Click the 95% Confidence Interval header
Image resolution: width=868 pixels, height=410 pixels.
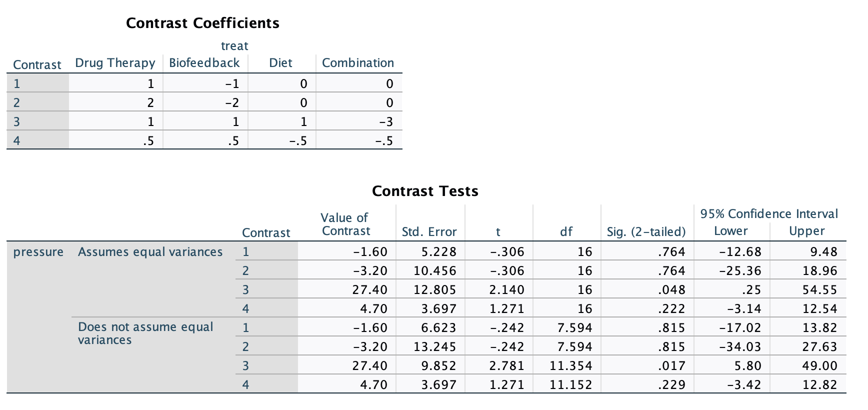(x=769, y=213)
